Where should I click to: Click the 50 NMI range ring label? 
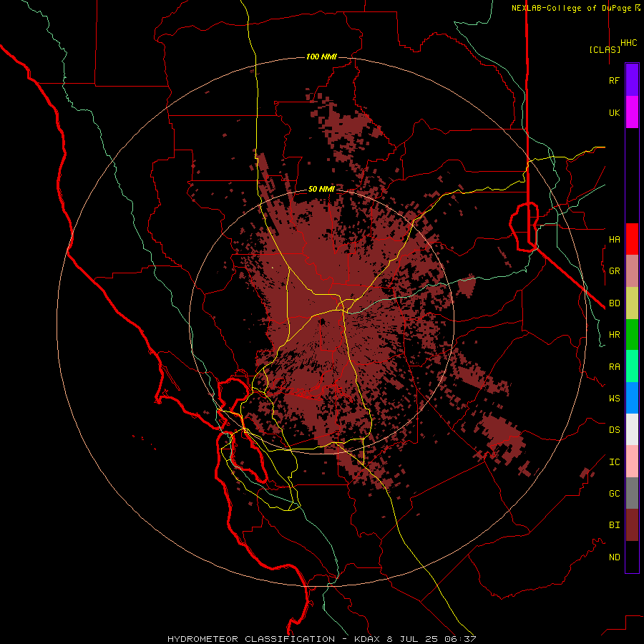click(x=321, y=190)
